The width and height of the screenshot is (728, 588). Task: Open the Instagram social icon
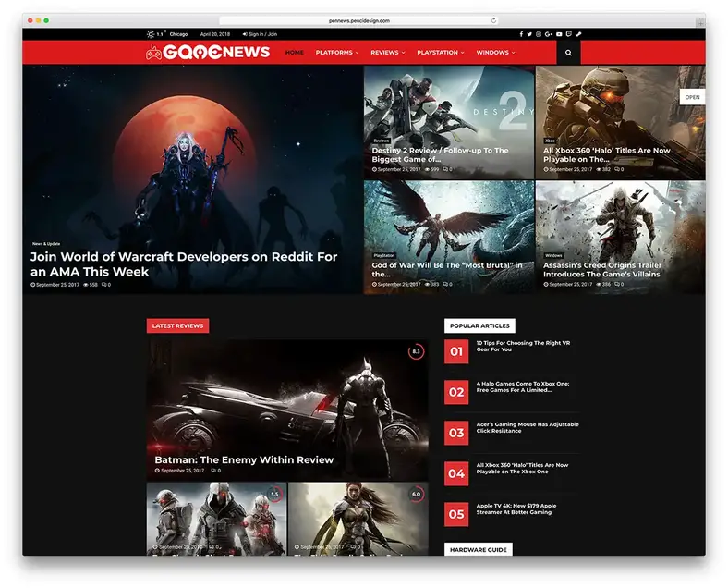click(539, 34)
